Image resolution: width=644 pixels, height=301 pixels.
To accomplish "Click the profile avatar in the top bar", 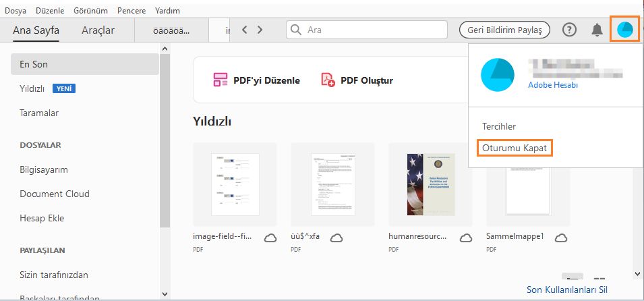I will coord(624,30).
